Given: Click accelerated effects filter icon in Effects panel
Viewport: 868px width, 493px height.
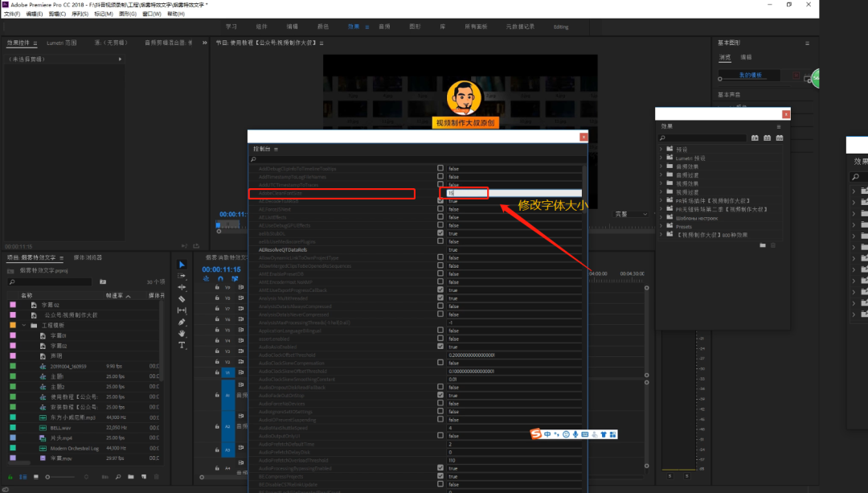Looking at the screenshot, I should coord(755,138).
